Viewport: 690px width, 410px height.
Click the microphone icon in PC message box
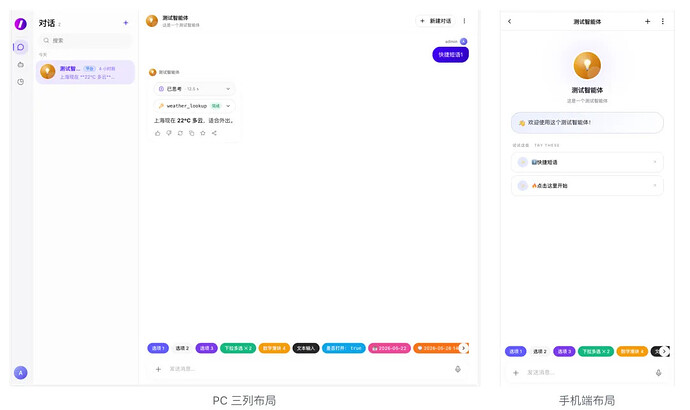(458, 369)
